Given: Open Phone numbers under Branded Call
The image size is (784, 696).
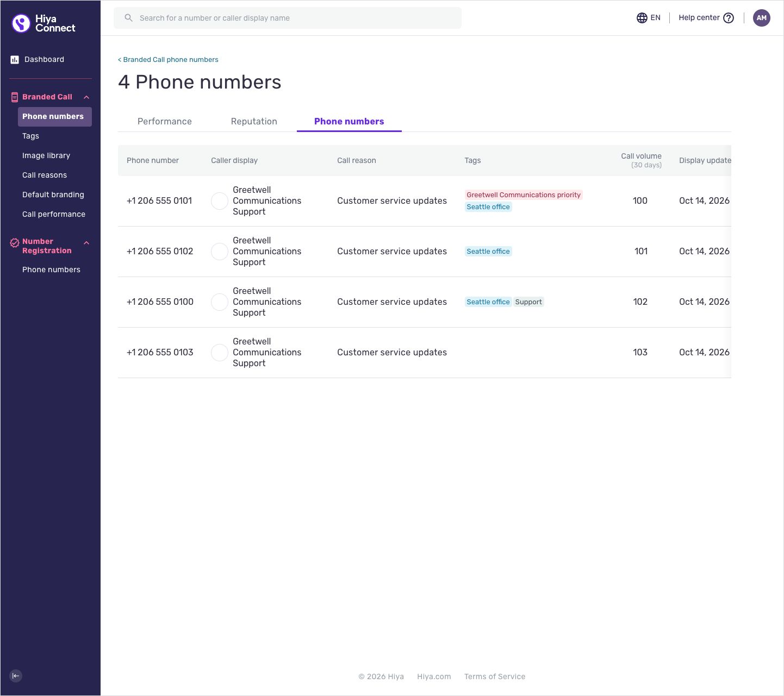Looking at the screenshot, I should tap(55, 117).
